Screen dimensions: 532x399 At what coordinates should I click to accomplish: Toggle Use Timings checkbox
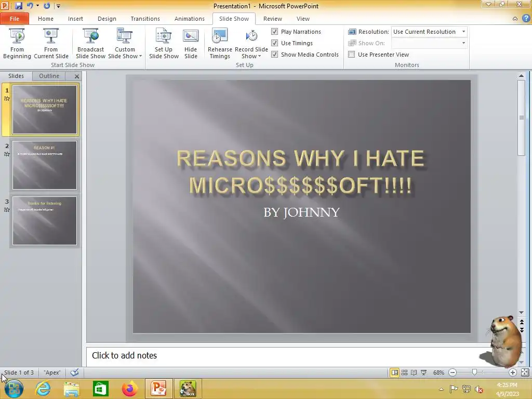[274, 43]
